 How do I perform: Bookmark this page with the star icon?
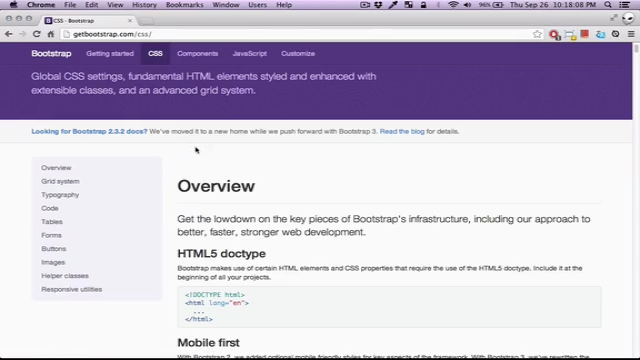pos(537,34)
